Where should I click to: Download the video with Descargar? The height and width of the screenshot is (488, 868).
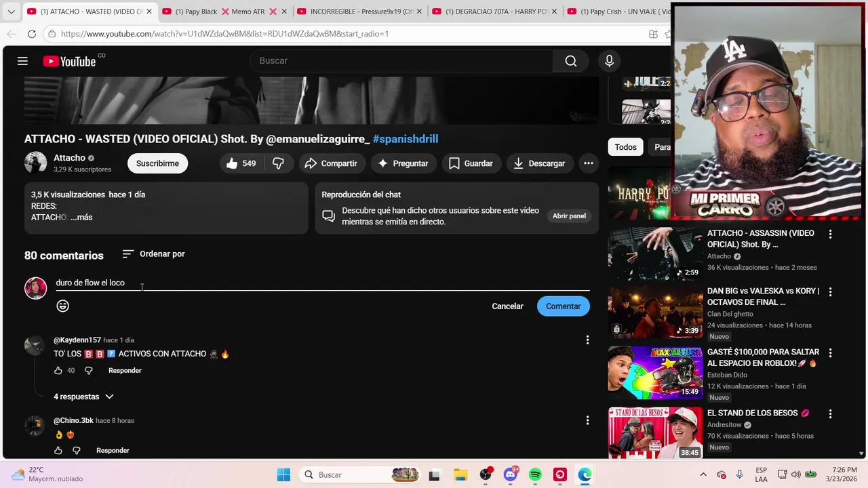pyautogui.click(x=539, y=163)
